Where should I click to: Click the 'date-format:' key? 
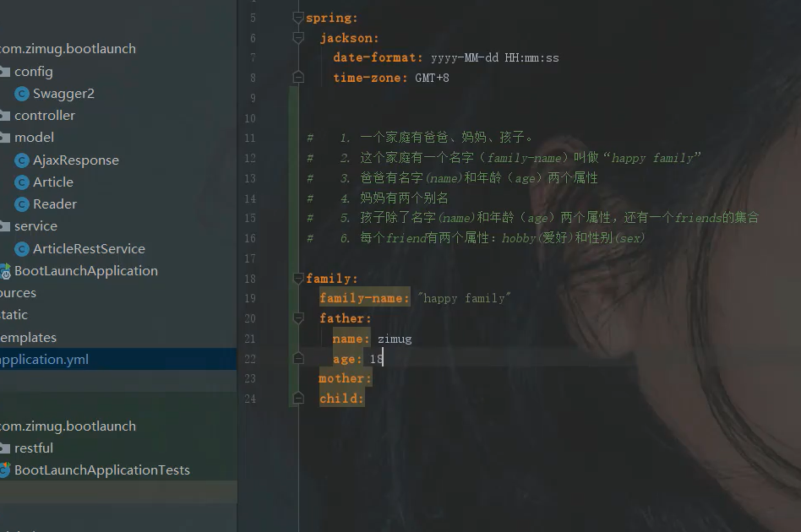tap(378, 57)
